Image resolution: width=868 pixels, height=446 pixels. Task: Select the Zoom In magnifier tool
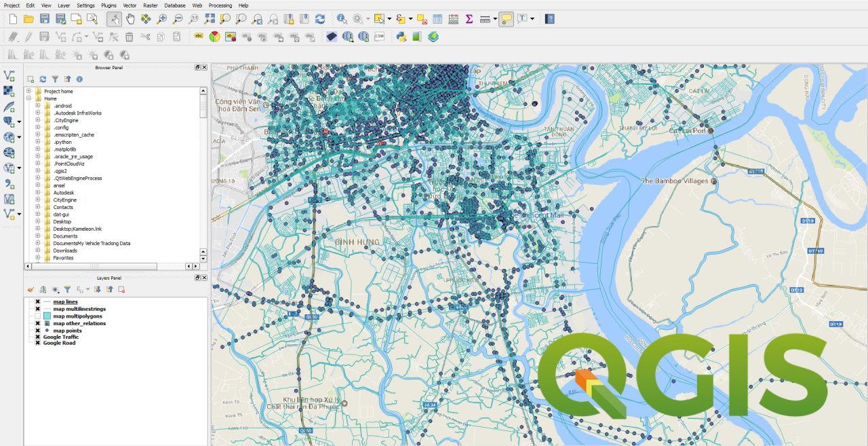tap(162, 19)
